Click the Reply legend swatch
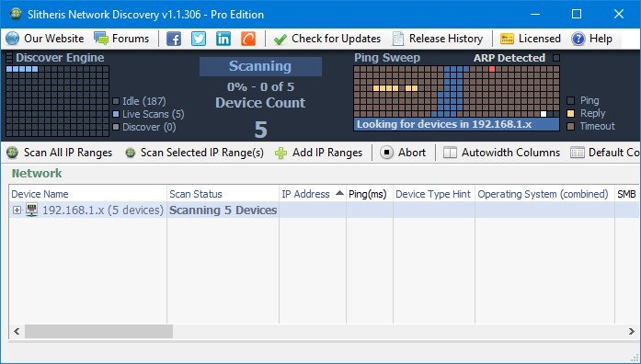 click(571, 113)
